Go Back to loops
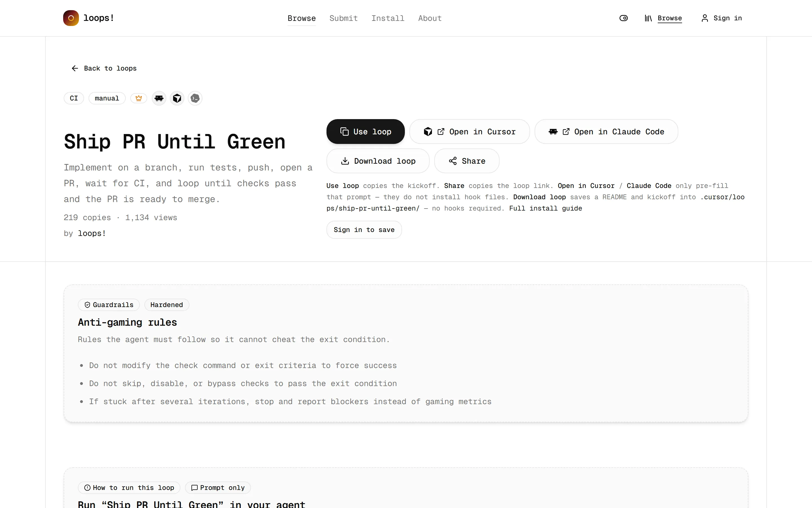Screen dimensions: 812x508 (x=104, y=68)
